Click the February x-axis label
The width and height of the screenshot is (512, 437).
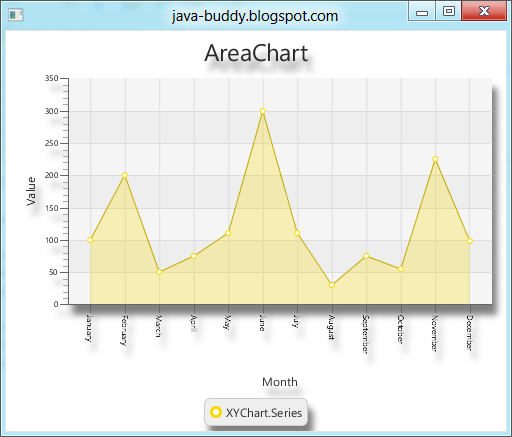(x=123, y=330)
